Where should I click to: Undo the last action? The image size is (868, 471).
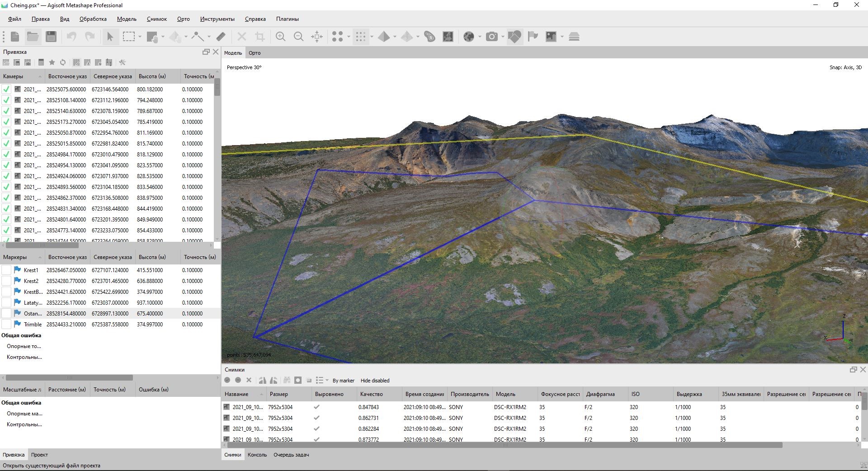click(71, 37)
